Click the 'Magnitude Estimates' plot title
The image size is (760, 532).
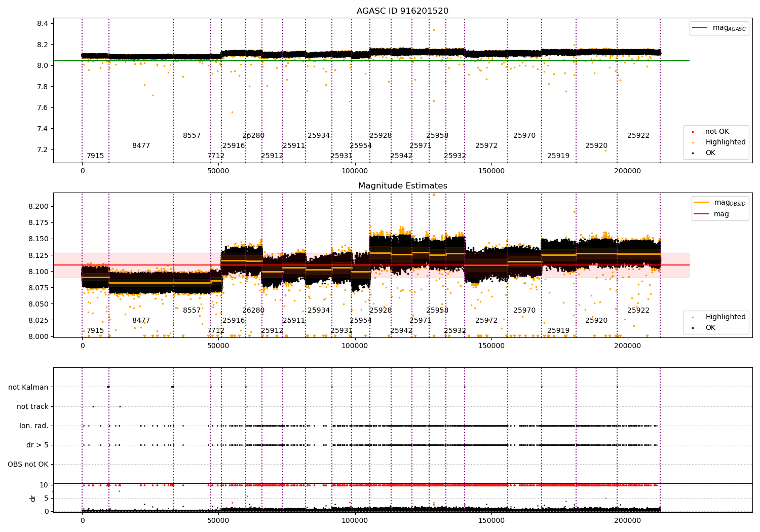point(402,186)
